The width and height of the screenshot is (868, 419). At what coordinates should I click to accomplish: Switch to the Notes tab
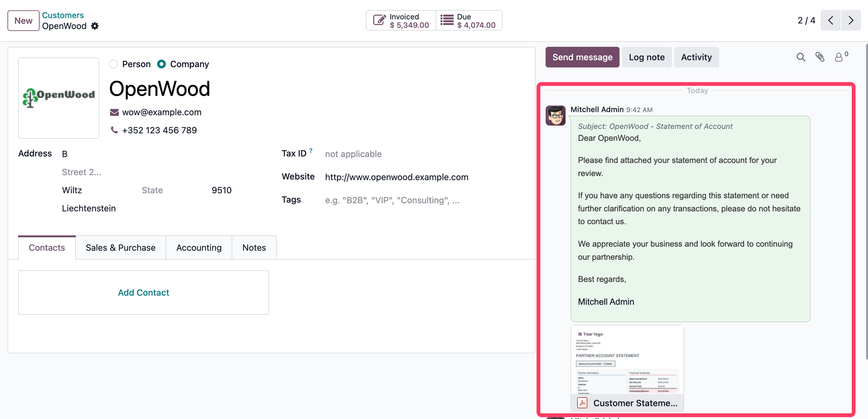(254, 248)
